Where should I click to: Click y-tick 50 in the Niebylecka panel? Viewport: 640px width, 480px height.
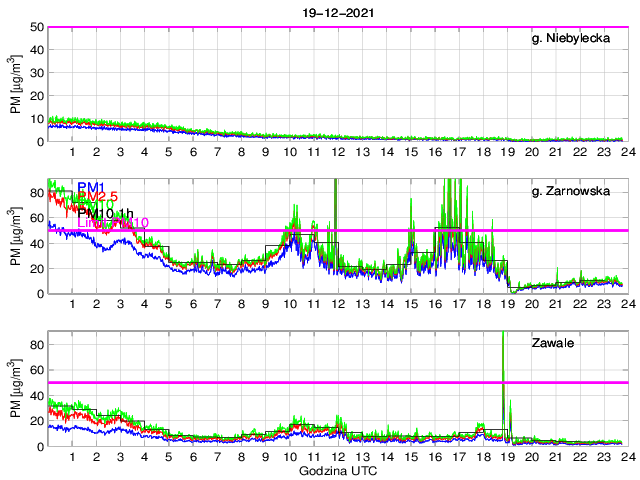37,27
